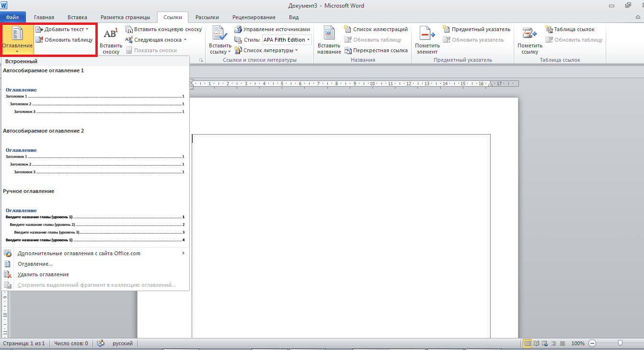Click Перекрестная ссылка
The width and height of the screenshot is (644, 350).
pyautogui.click(x=376, y=50)
